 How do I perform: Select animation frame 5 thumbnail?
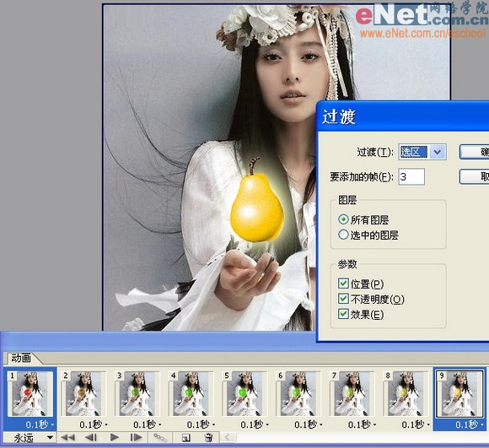coord(244,394)
